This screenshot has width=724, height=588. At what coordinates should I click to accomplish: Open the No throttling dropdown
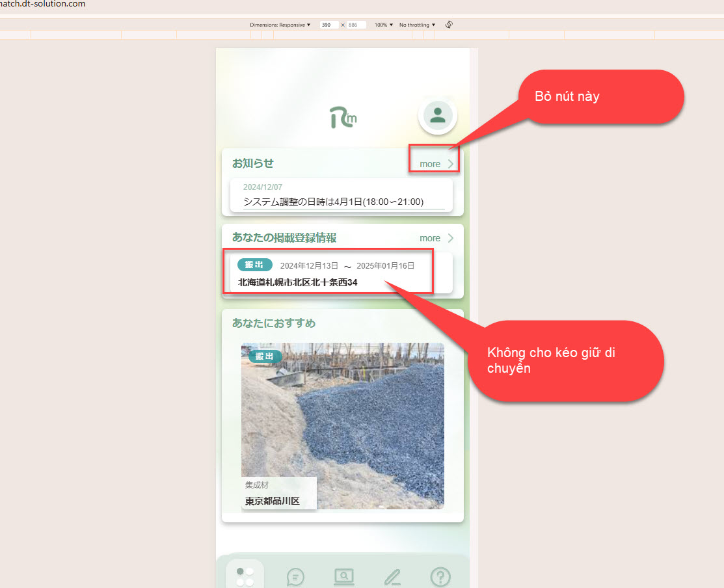click(x=417, y=25)
